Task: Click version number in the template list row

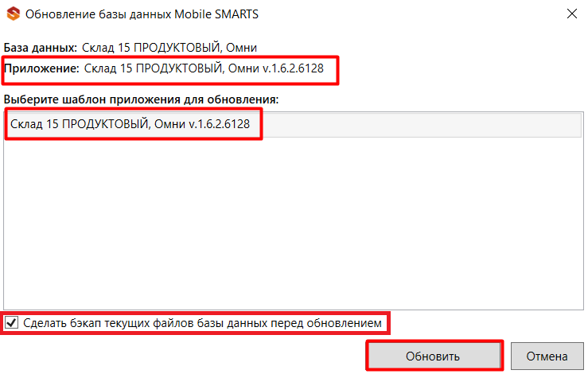Action: pyautogui.click(x=219, y=124)
